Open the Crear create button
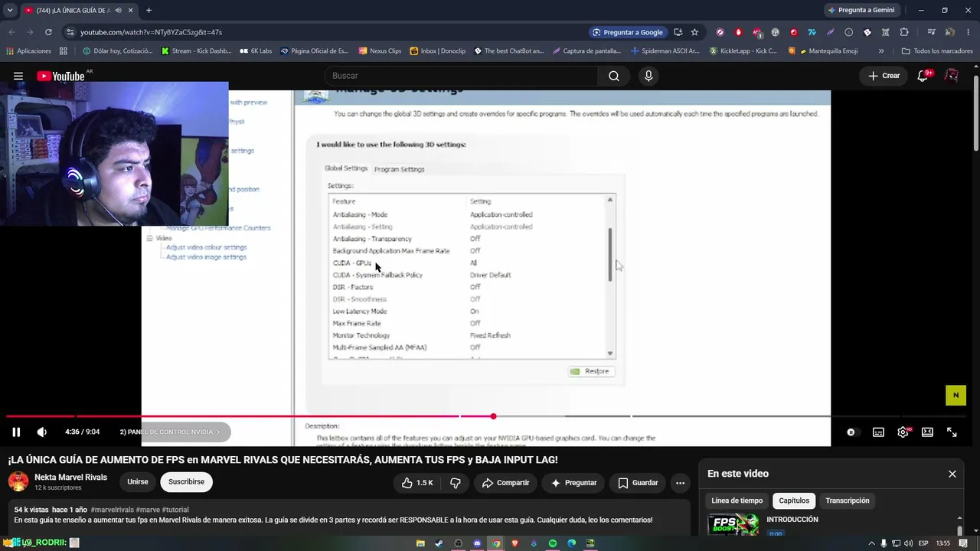980x551 pixels. (x=884, y=76)
